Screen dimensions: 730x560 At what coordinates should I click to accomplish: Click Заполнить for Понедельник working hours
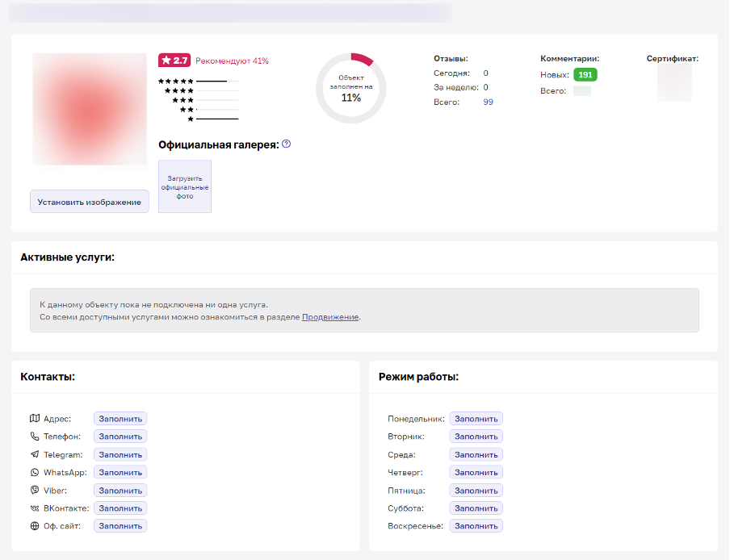pos(476,419)
